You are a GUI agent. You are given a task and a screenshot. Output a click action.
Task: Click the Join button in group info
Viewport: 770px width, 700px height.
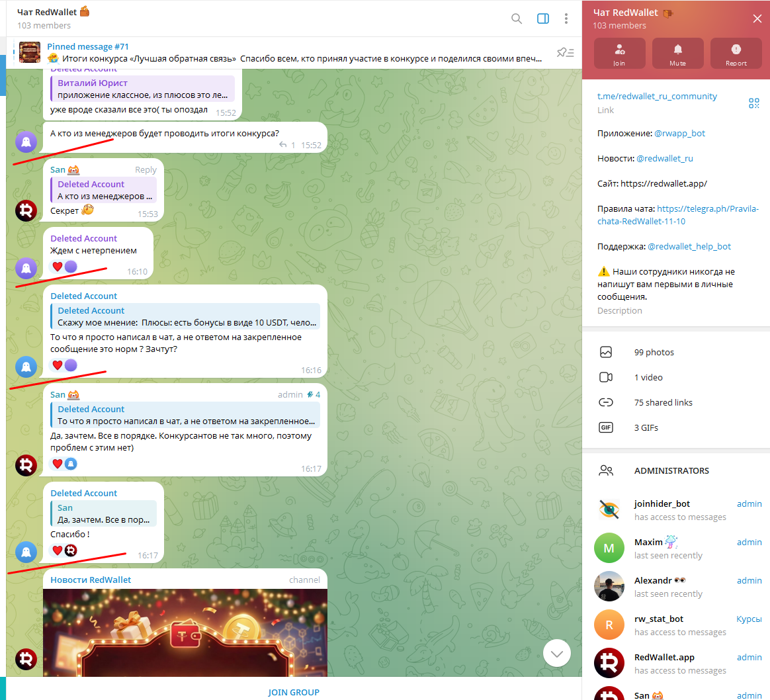click(619, 53)
